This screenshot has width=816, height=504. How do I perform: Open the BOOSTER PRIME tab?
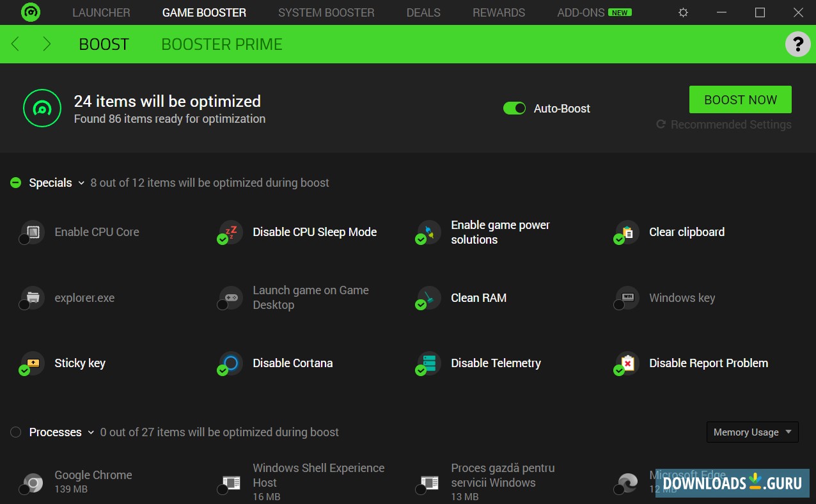click(x=221, y=44)
